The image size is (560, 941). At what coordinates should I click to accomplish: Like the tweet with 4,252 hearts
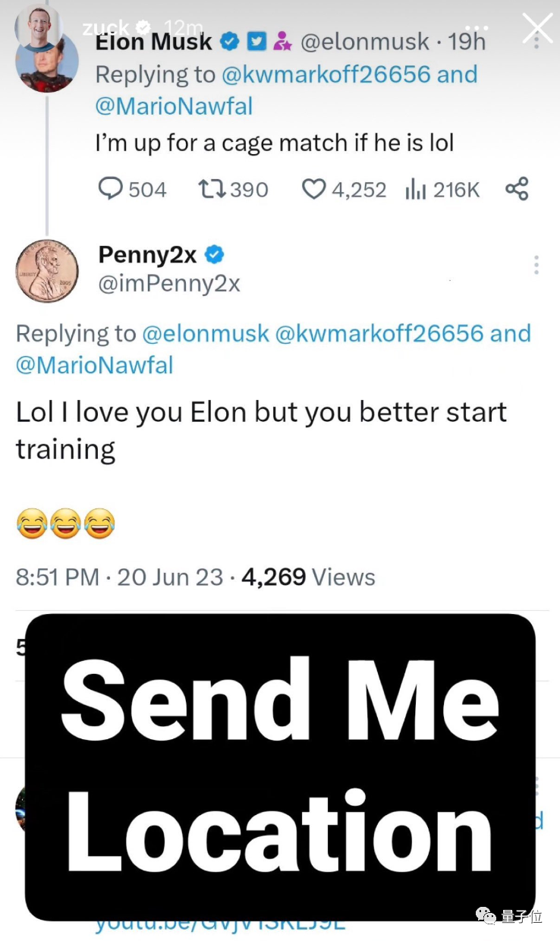coord(313,189)
